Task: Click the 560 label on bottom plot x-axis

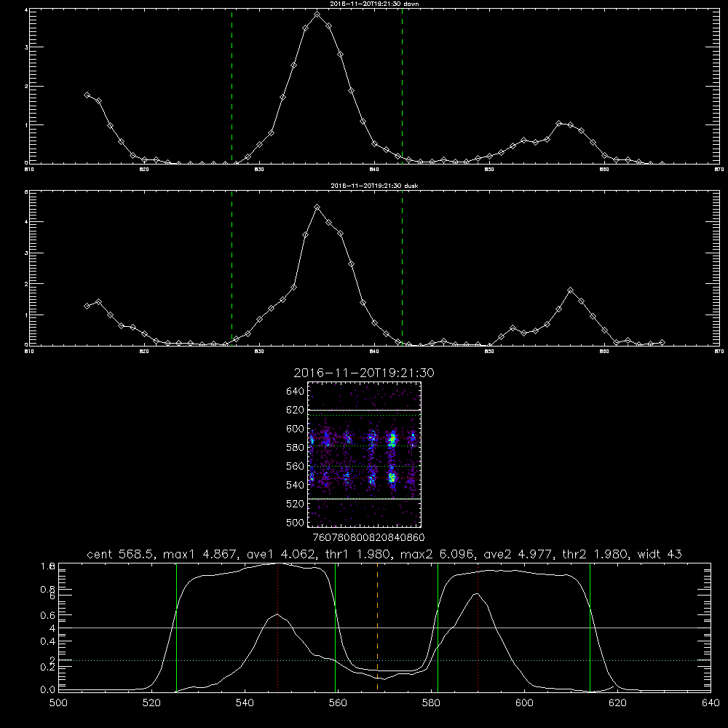Action: tap(338, 703)
